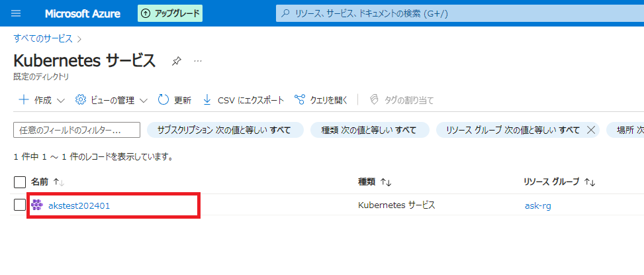Open the hamburger portal menu
The width and height of the screenshot is (644, 275).
[x=16, y=13]
